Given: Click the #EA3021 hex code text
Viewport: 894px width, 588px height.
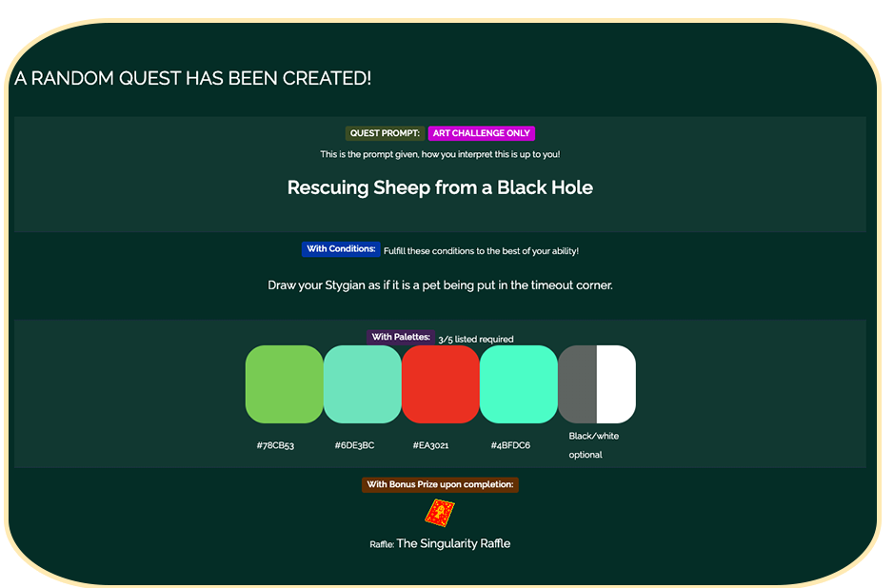Looking at the screenshot, I should point(430,445).
